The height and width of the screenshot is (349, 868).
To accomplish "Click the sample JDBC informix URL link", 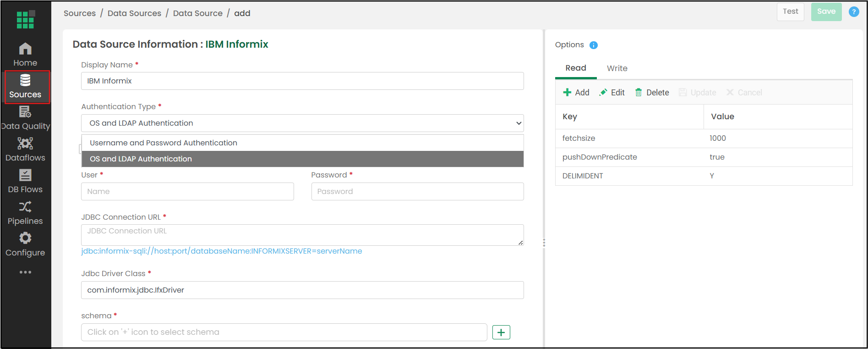I will tap(222, 251).
